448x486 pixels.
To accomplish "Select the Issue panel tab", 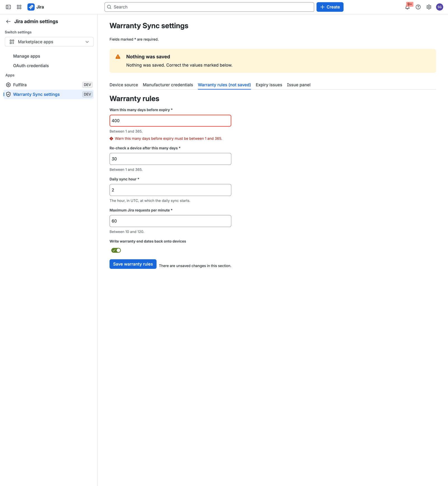I will [x=298, y=85].
